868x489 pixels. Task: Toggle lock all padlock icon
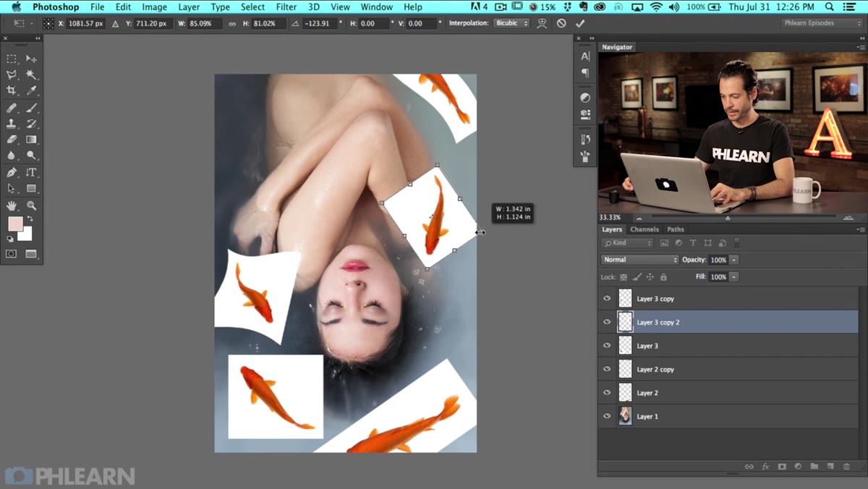click(663, 277)
